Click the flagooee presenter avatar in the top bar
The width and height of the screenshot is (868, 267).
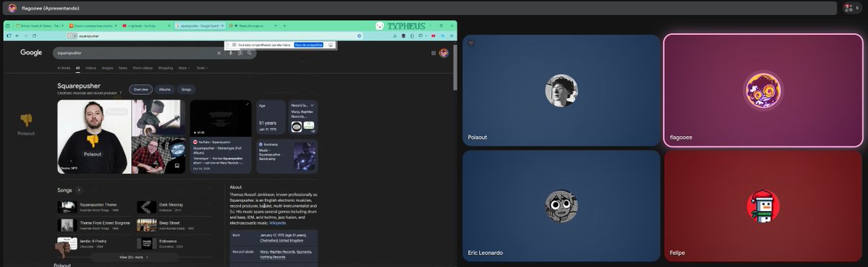12,8
